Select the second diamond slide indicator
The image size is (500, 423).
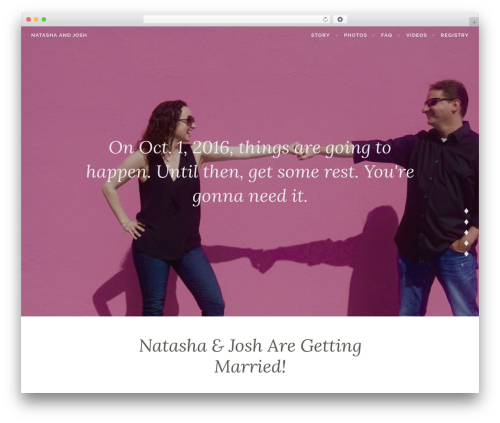(466, 222)
